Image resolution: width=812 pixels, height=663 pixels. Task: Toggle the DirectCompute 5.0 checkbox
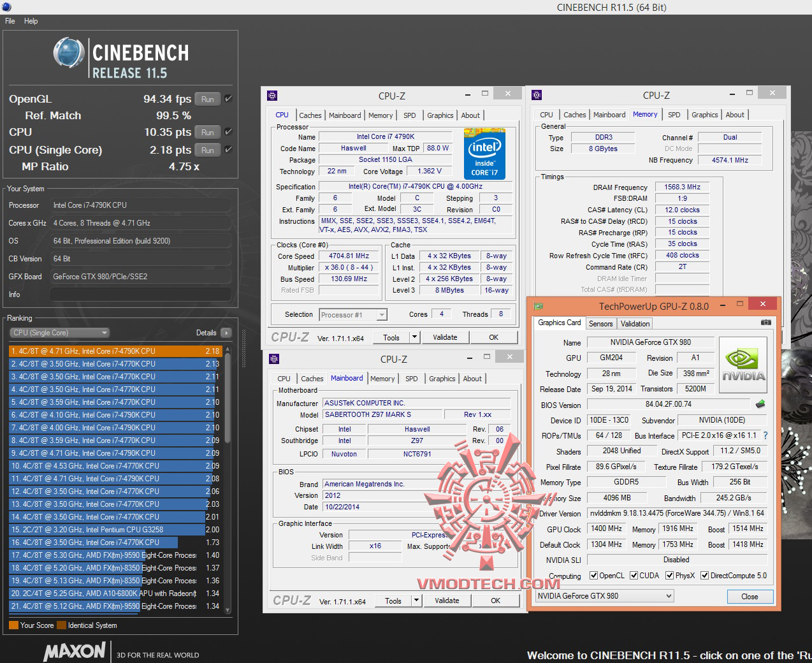pos(705,576)
